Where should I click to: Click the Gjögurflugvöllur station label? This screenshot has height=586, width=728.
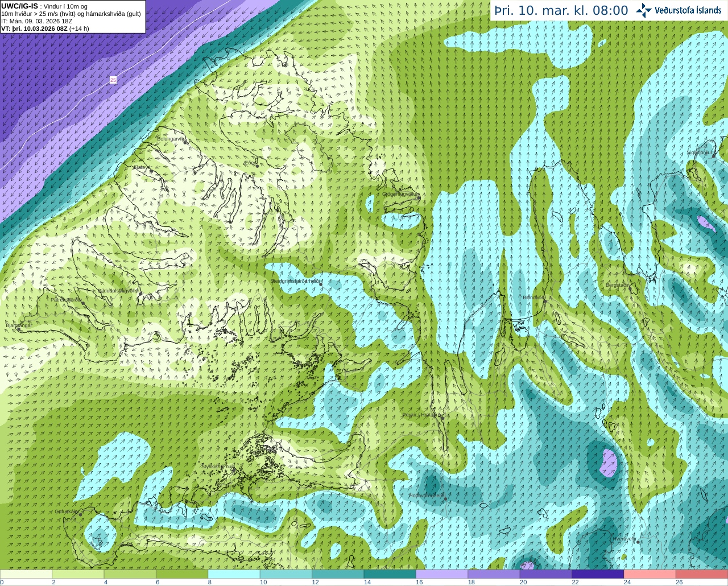click(x=400, y=194)
